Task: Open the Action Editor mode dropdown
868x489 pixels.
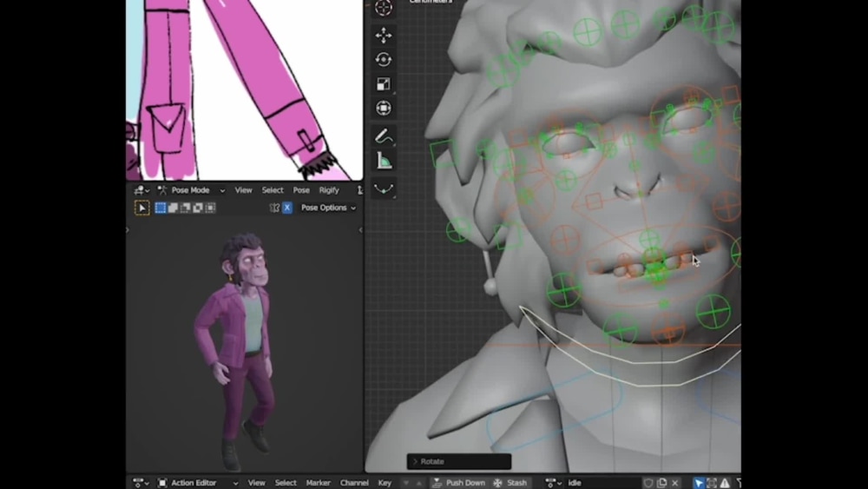Action: tap(198, 483)
